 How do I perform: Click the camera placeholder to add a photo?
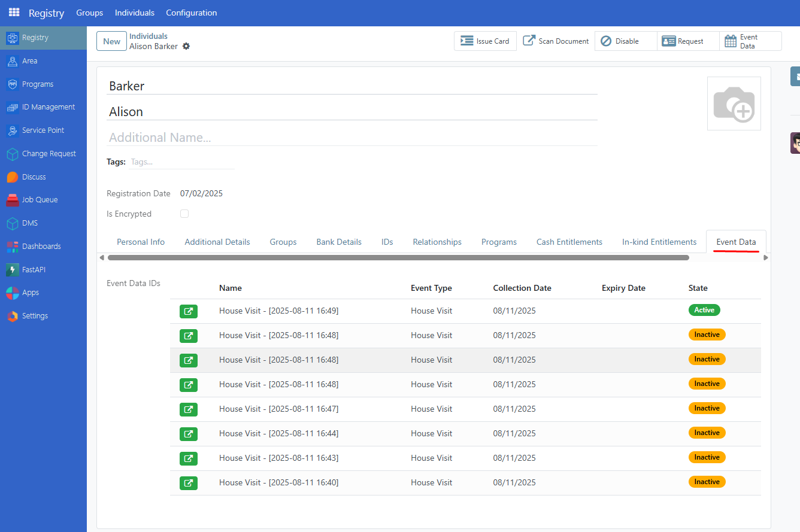(734, 103)
